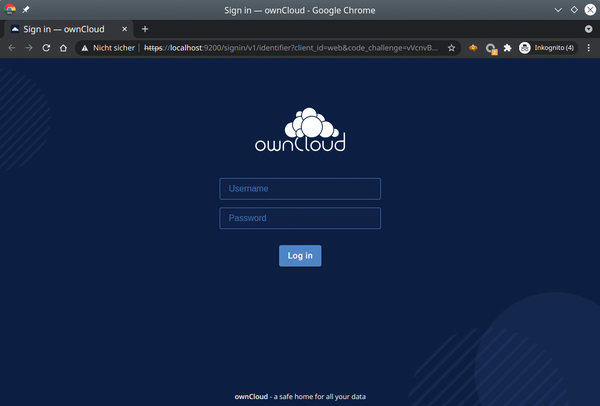This screenshot has width=600, height=406.
Task: Select the 'Sign in — ownCloud' tab
Action: point(69,29)
